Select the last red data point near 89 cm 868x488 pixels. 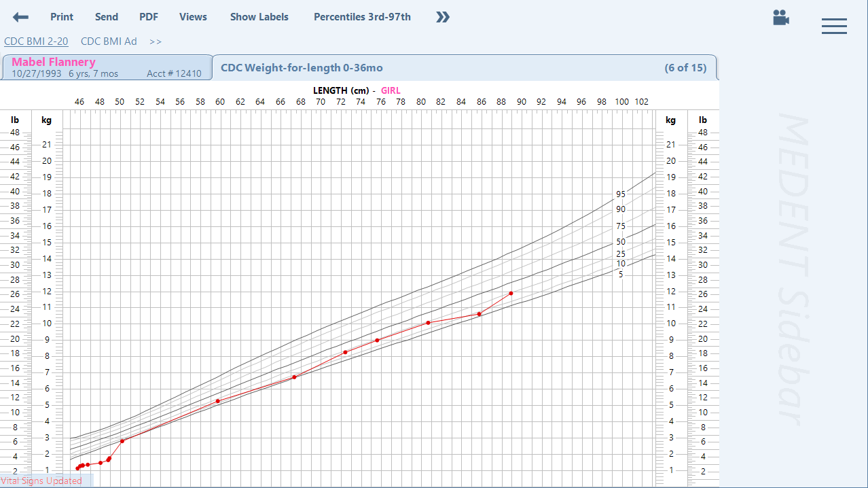click(511, 293)
